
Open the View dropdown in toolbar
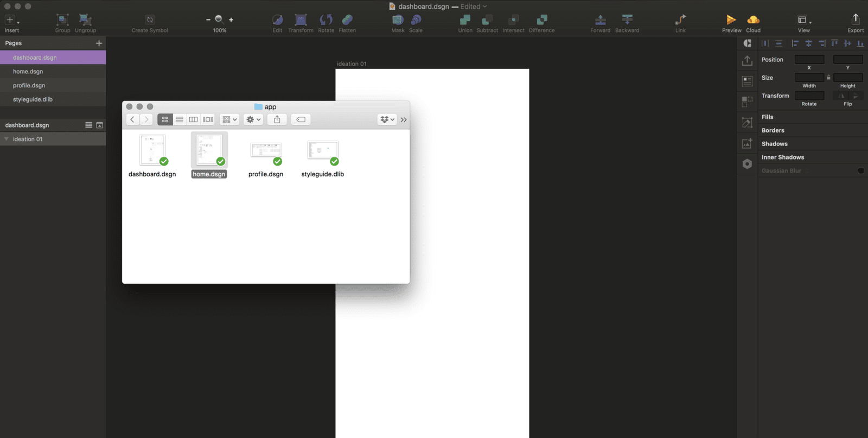(x=804, y=20)
